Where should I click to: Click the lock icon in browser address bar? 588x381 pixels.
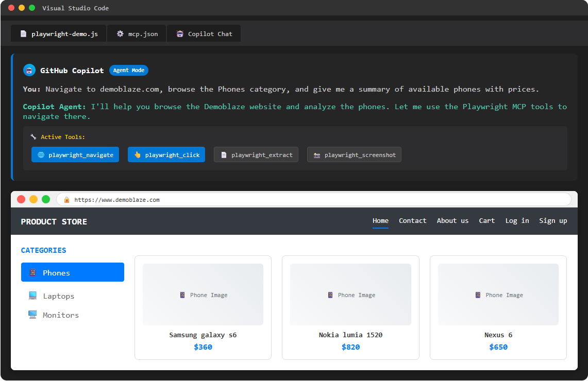(67, 200)
